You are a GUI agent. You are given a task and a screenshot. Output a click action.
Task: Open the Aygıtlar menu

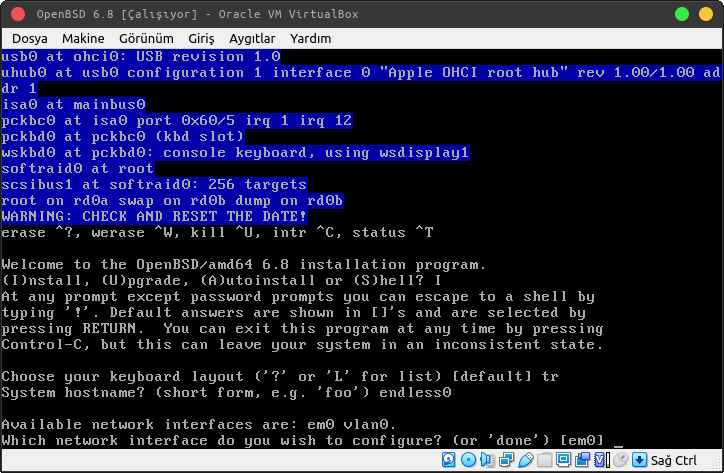point(252,39)
